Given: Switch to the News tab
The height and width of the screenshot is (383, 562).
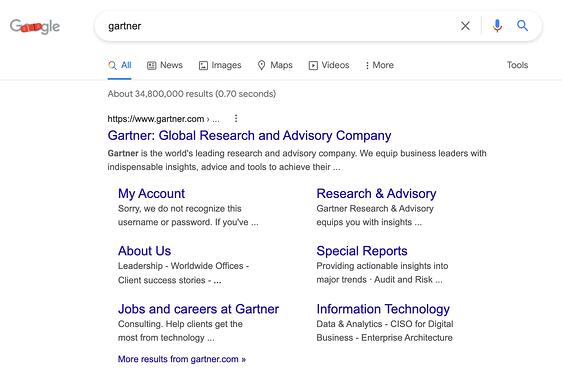Looking at the screenshot, I should click(x=165, y=65).
